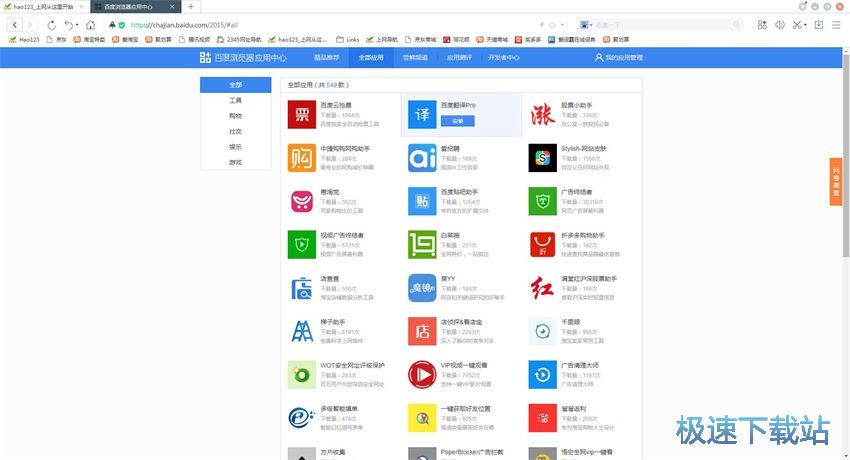This screenshot has height=460, width=850.
Task: Open the green shield ad blocker icon
Action: (543, 201)
